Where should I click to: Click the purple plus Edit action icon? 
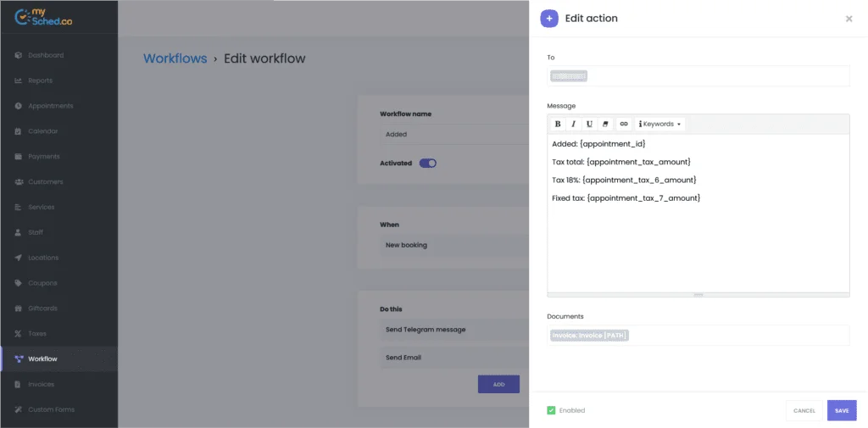(x=549, y=19)
